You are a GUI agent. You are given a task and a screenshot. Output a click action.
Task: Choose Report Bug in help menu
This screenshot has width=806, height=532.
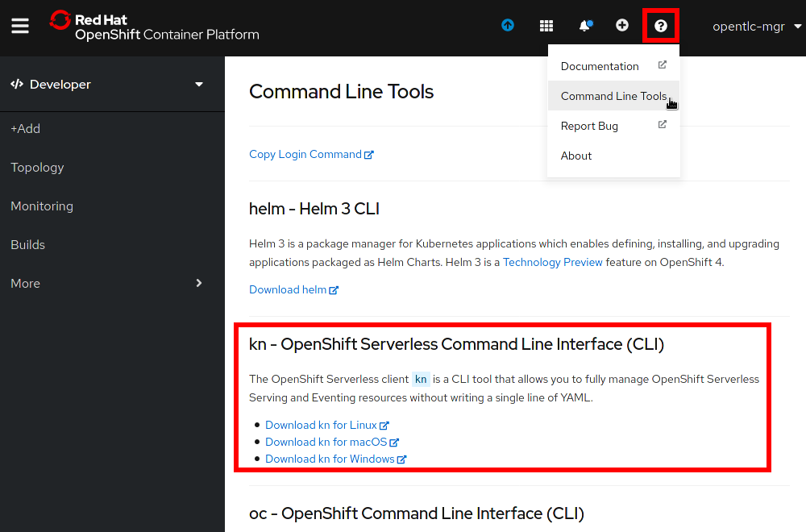click(x=589, y=126)
